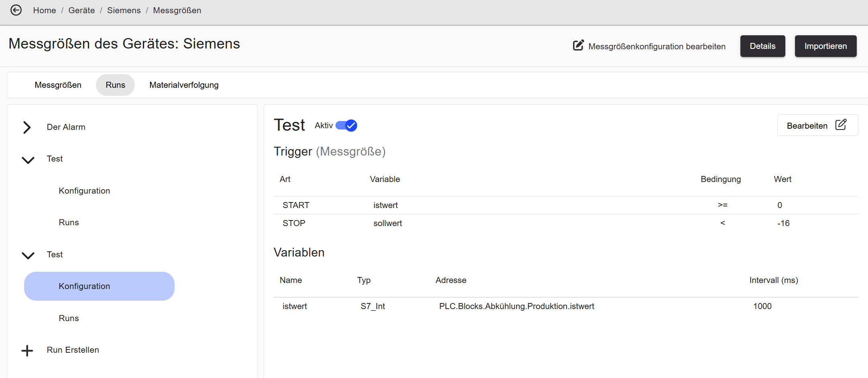Disable the Aktiv toggle switch
This screenshot has width=868, height=378.
346,125
